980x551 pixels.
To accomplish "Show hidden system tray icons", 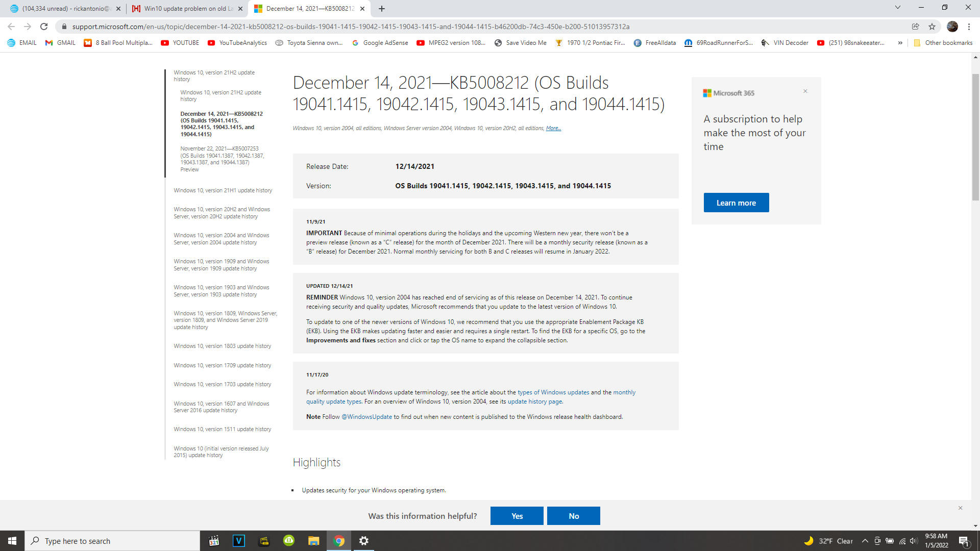I will (x=865, y=541).
